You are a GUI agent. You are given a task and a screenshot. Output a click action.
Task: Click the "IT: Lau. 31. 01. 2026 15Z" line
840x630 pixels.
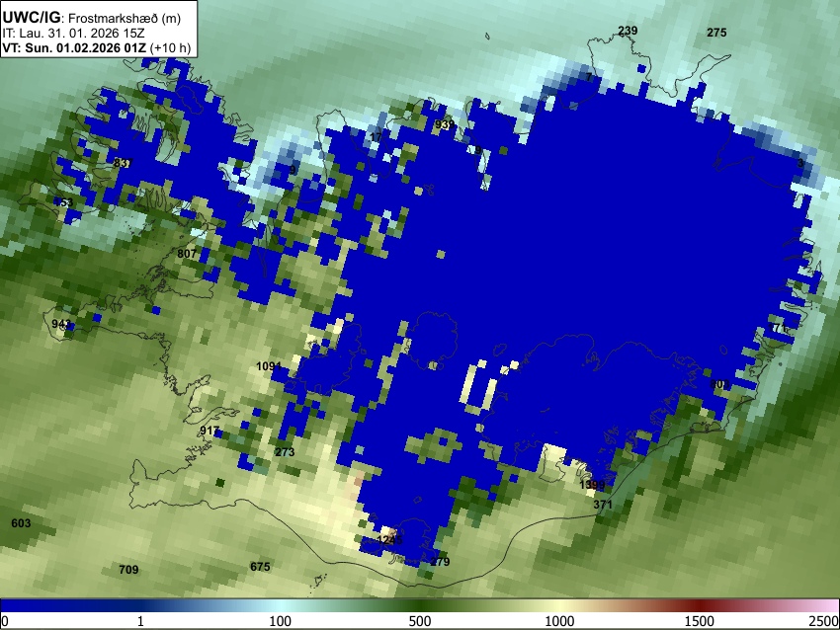click(x=73, y=34)
